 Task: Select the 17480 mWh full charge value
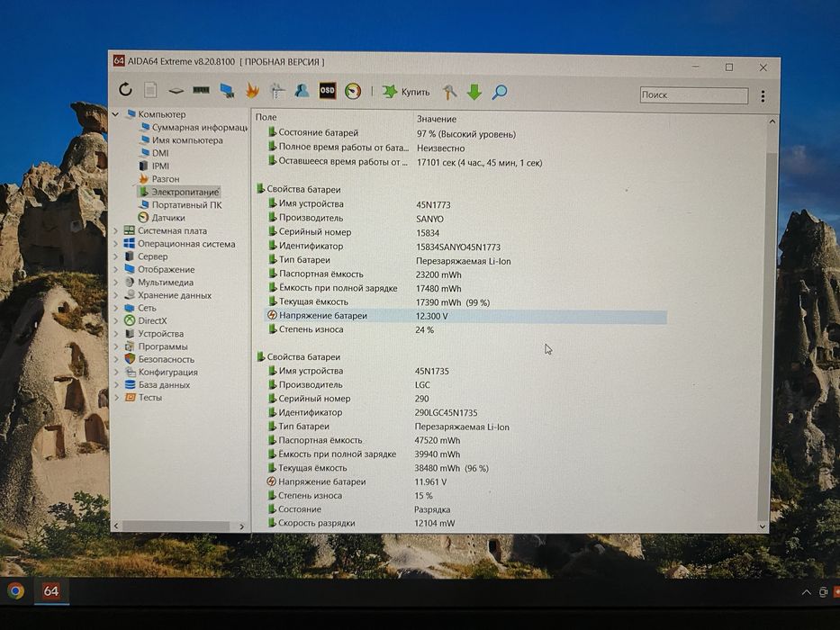pos(438,289)
